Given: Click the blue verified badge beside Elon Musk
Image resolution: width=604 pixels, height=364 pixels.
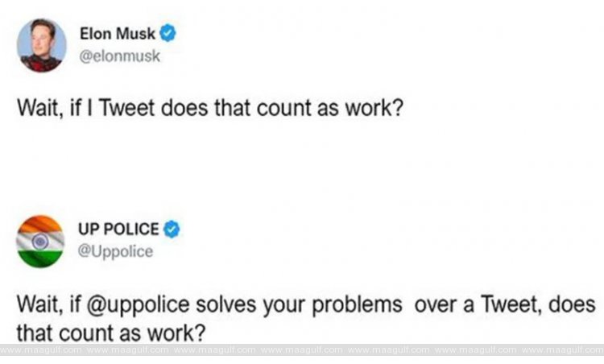Looking at the screenshot, I should coord(168,34).
